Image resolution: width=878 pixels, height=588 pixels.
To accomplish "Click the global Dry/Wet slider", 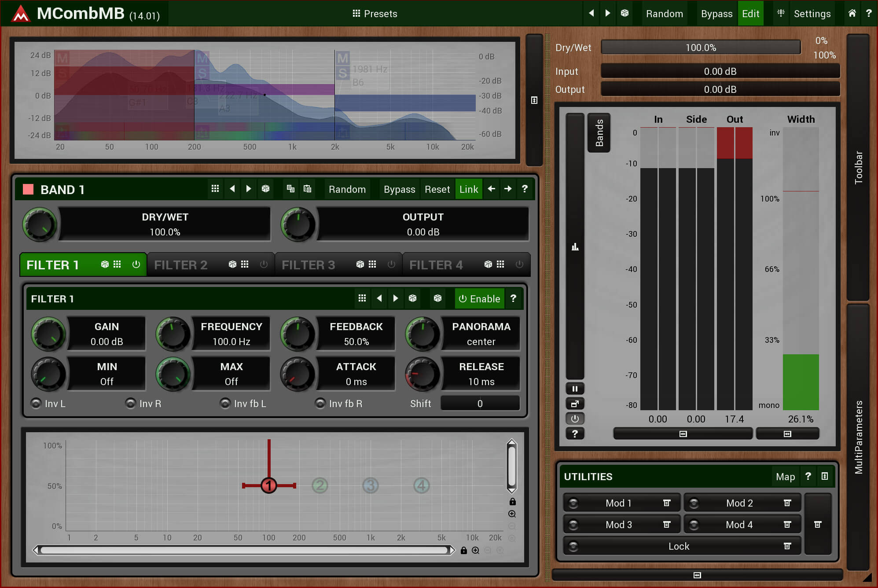I will pyautogui.click(x=701, y=48).
